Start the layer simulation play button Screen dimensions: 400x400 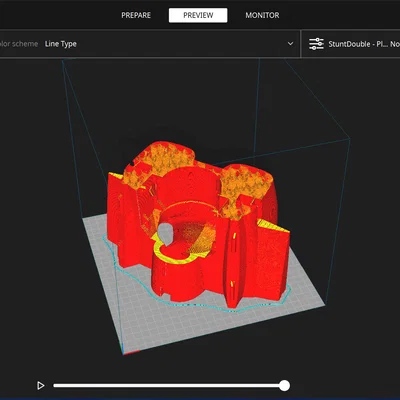[x=41, y=386]
